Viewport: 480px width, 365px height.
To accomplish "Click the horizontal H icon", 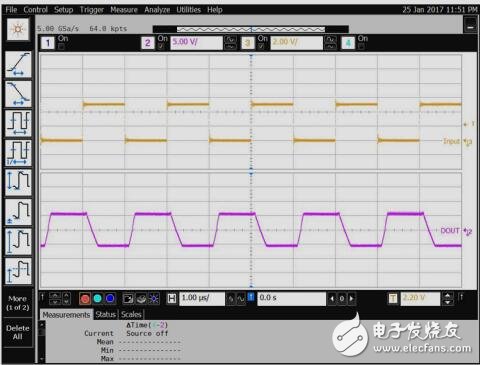I will (x=172, y=298).
